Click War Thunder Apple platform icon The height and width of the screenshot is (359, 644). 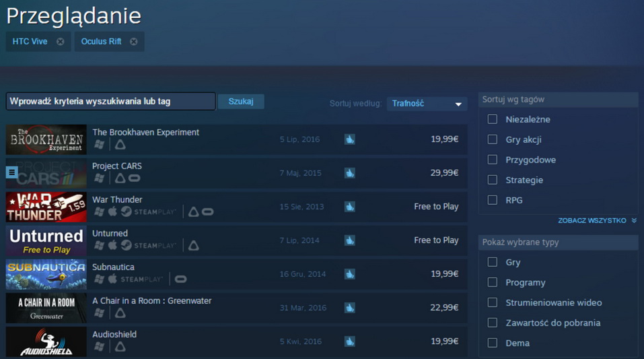pos(112,211)
